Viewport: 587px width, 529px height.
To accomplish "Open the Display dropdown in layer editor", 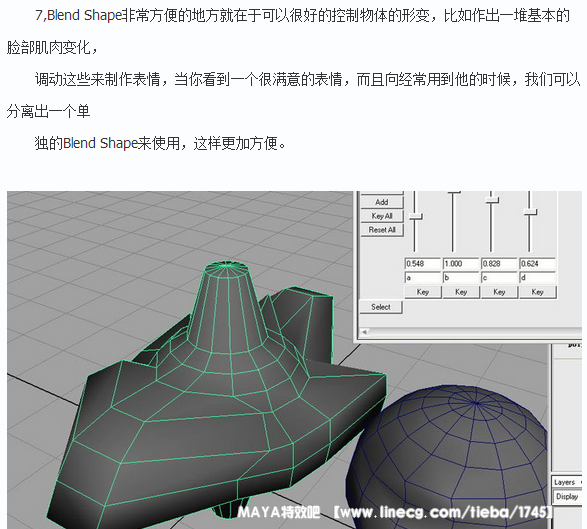I will (x=568, y=496).
